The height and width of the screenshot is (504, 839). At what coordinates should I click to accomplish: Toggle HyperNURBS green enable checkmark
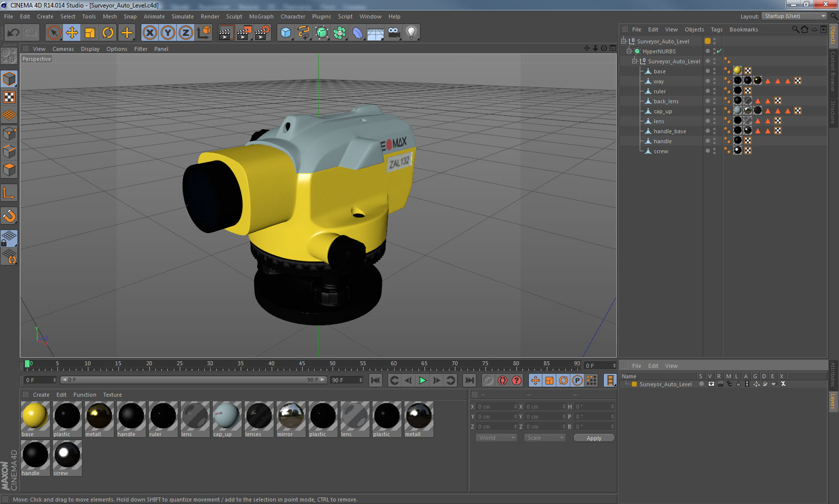click(719, 51)
